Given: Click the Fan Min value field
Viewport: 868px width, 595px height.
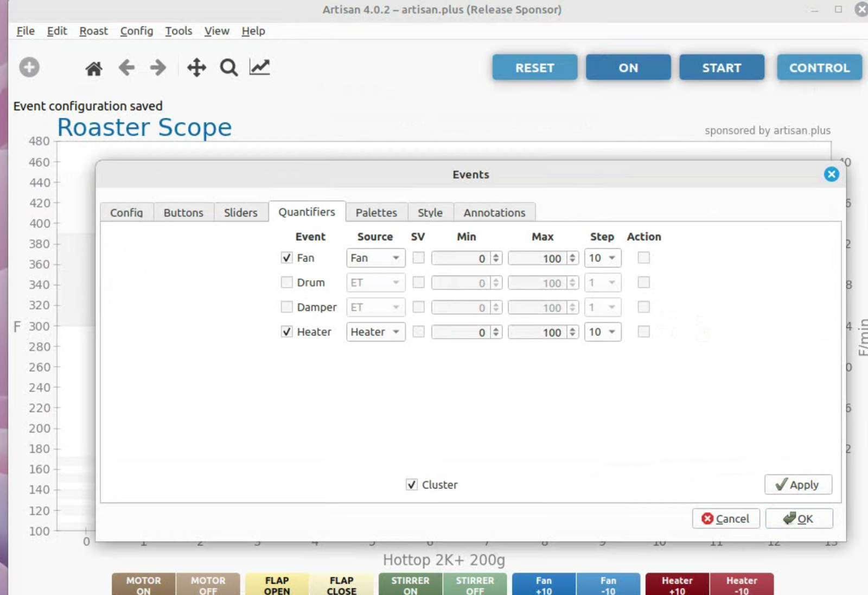Looking at the screenshot, I should click(461, 258).
